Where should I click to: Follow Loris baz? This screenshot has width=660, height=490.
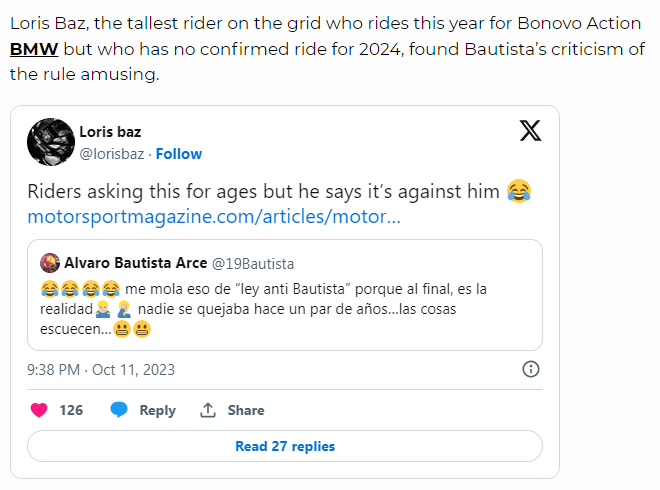click(179, 154)
